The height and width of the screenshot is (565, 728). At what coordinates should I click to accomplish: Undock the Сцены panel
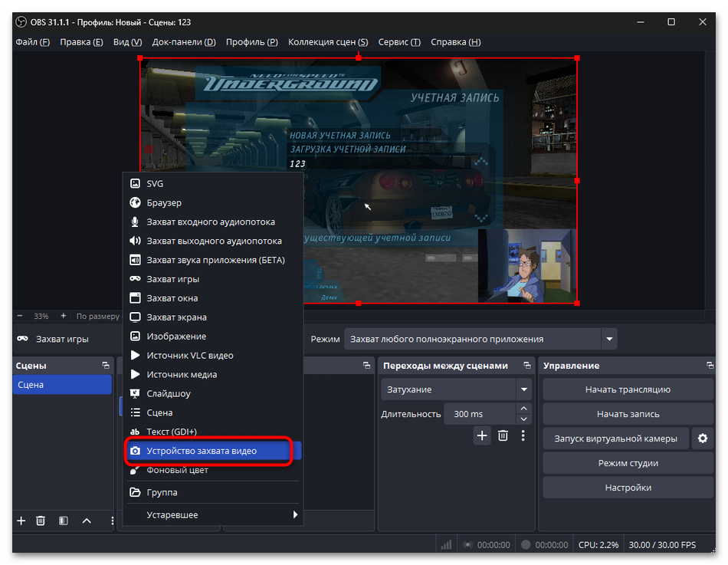tap(106, 366)
